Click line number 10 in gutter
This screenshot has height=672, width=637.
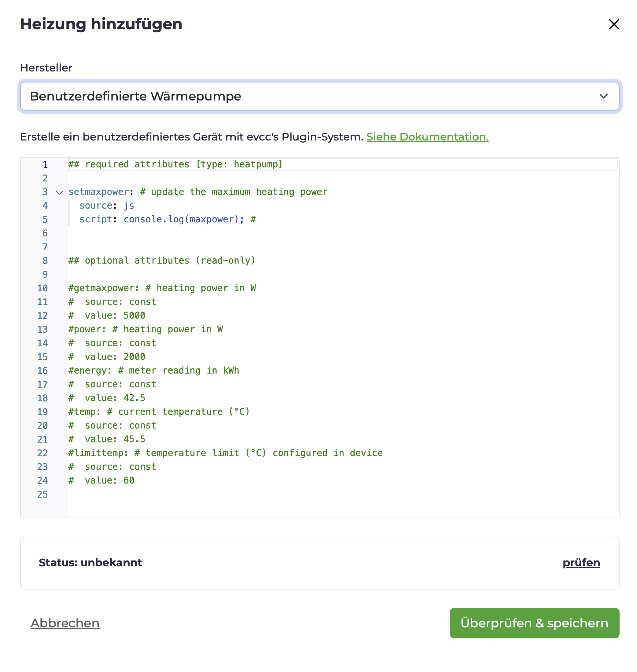[42, 288]
